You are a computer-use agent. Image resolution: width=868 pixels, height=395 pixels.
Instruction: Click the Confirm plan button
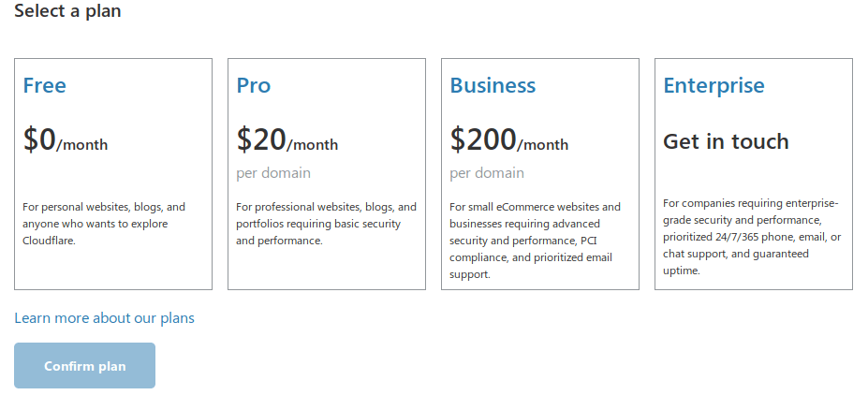pos(84,366)
